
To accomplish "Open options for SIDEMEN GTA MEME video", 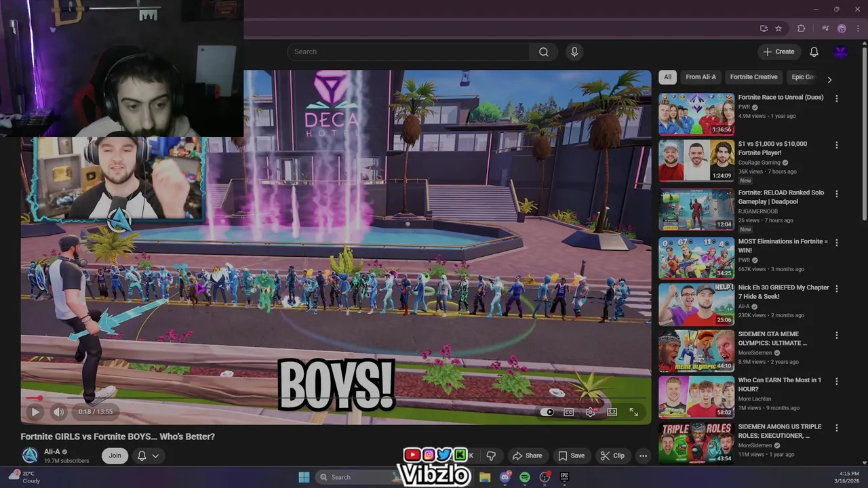I will [836, 335].
